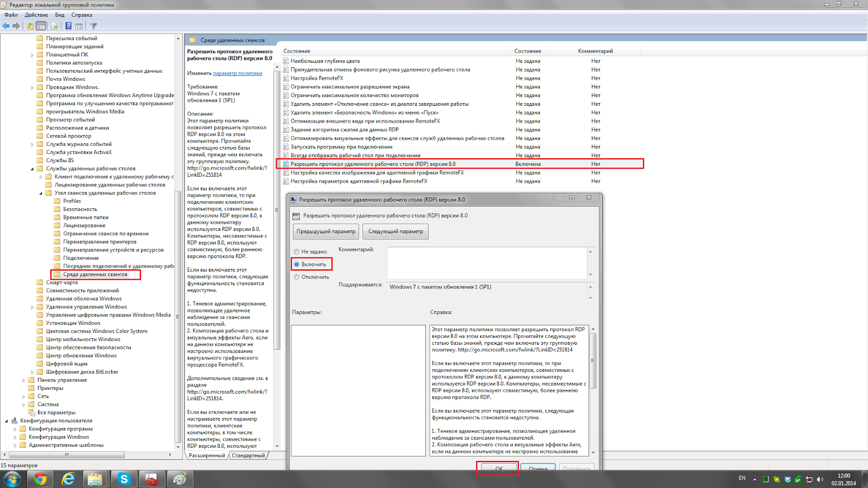Click the 'Следующий параметр' button
This screenshot has width=868, height=488.
pos(395,232)
